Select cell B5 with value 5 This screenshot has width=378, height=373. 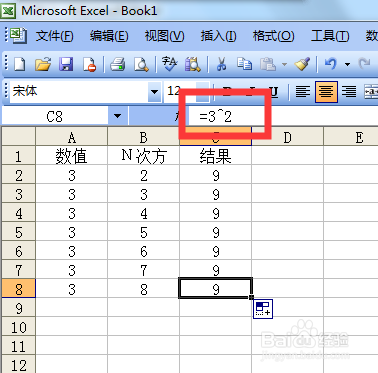[143, 232]
